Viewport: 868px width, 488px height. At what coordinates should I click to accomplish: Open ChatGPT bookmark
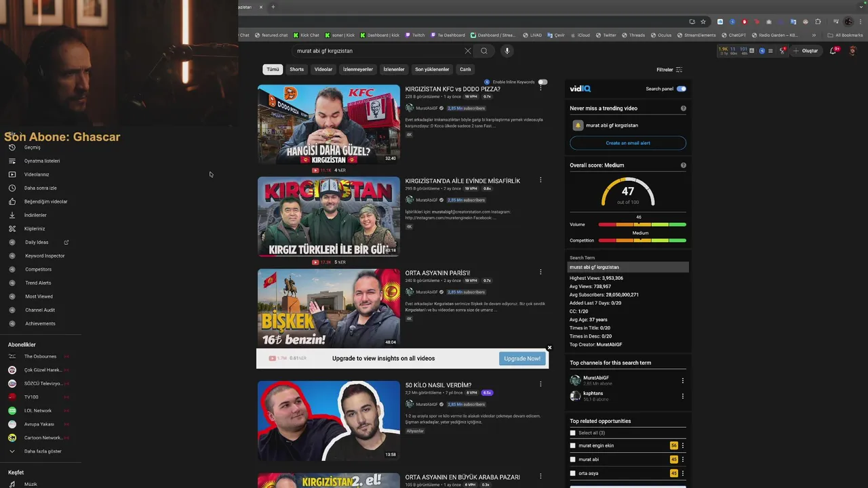[734, 35]
